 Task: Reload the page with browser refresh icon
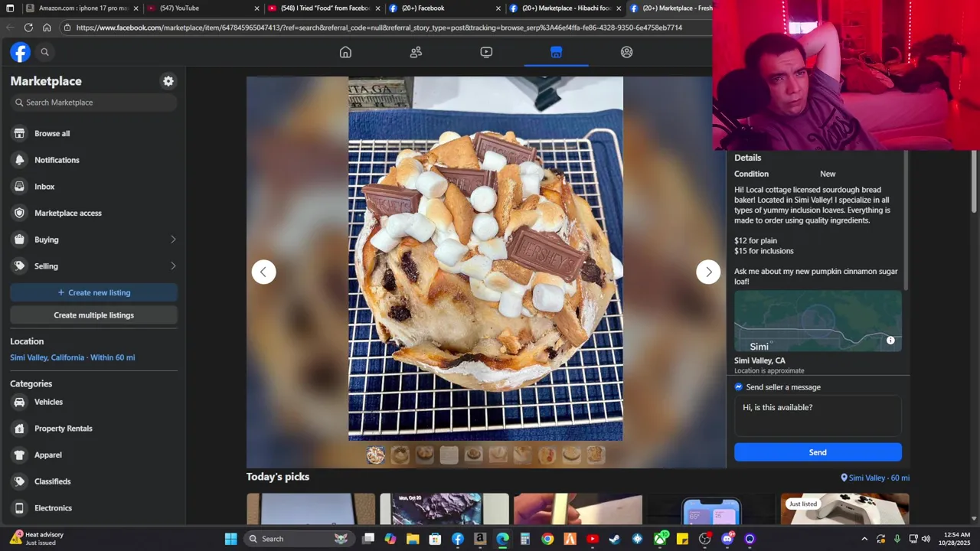[28, 28]
